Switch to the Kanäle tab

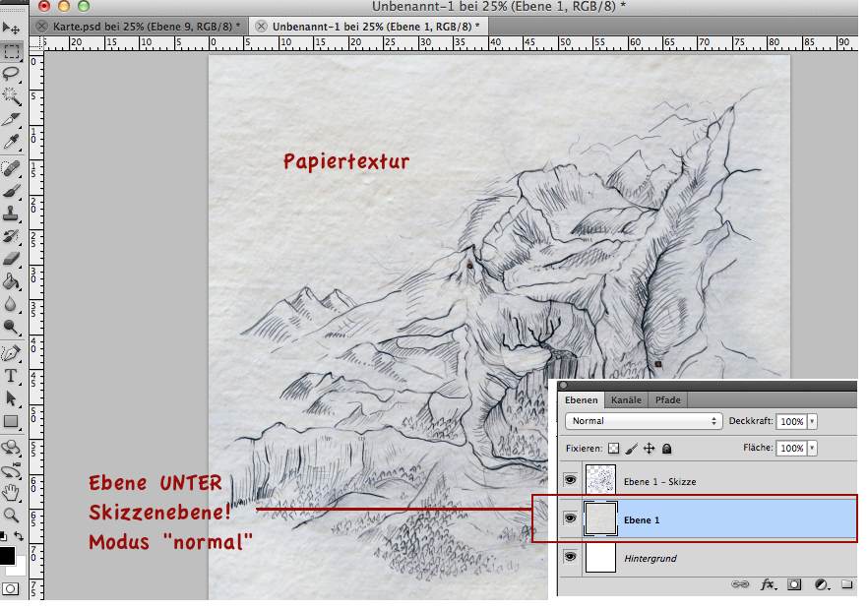pyautogui.click(x=626, y=399)
